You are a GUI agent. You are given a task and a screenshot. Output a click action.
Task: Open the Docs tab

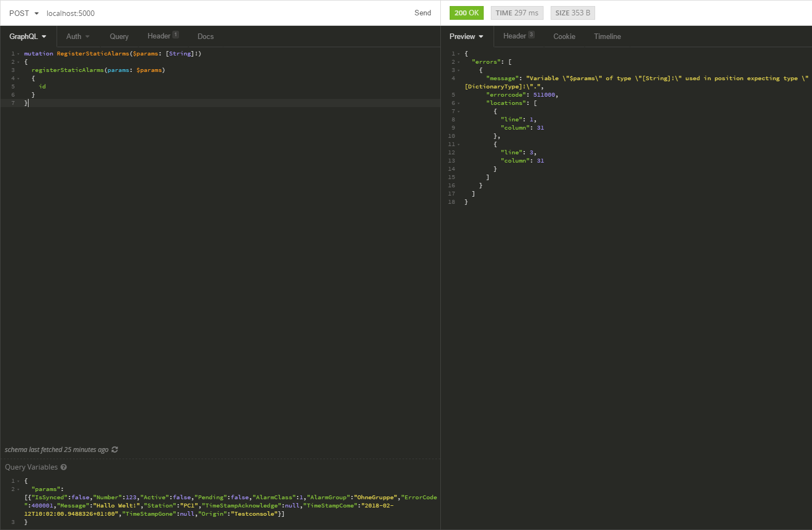tap(205, 36)
